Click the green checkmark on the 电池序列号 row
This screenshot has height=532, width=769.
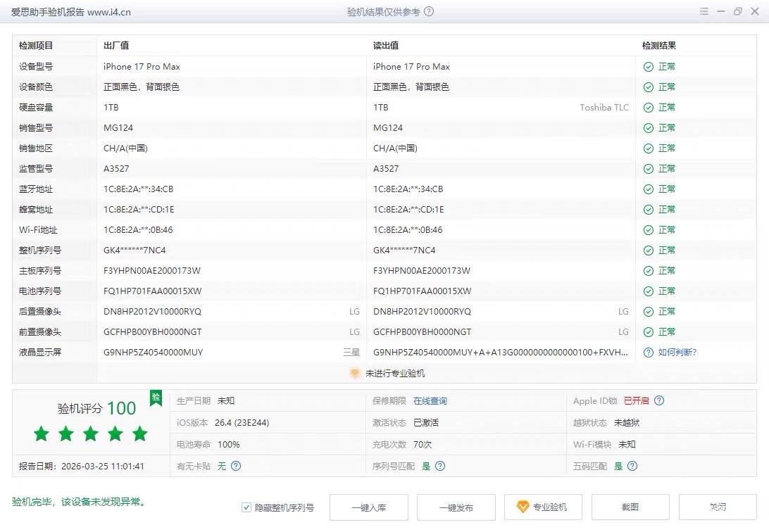pyautogui.click(x=648, y=291)
